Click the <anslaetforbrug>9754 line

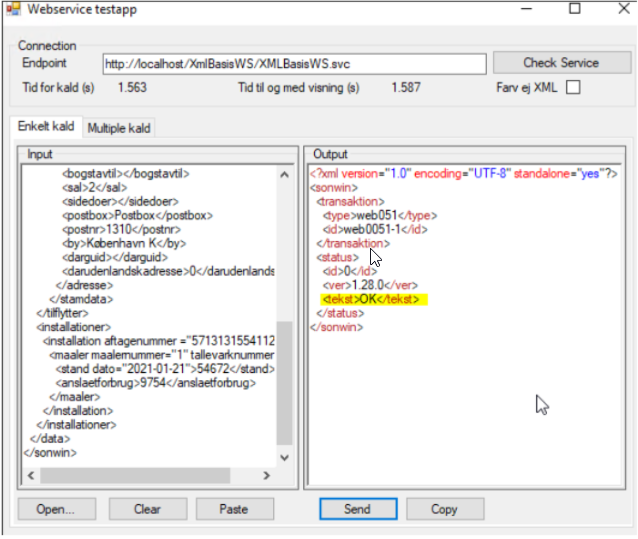point(156,383)
